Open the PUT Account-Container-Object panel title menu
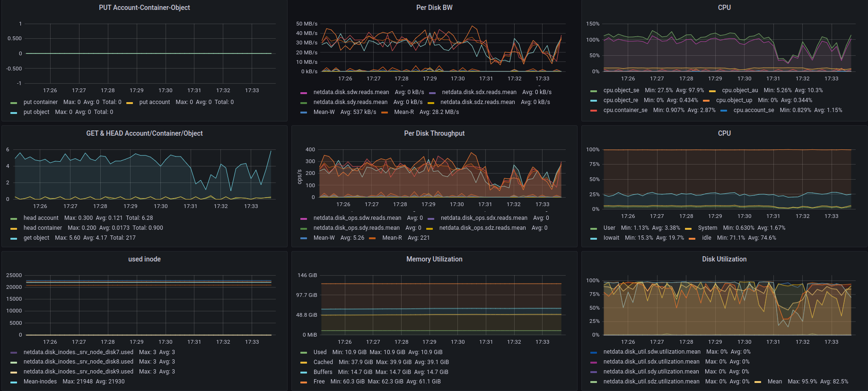868x391 pixels. (x=144, y=8)
